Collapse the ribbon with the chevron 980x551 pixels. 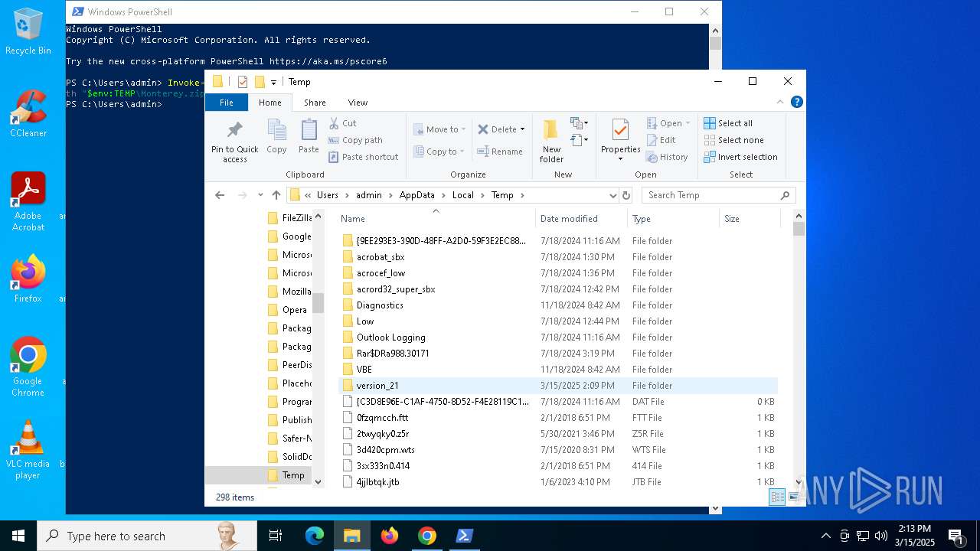[x=781, y=102]
